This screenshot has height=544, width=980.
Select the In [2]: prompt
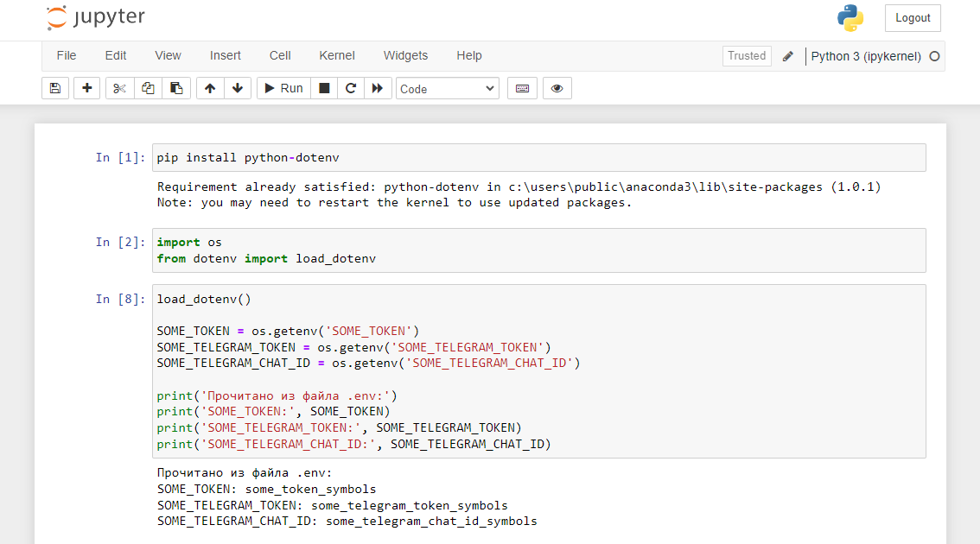coord(120,243)
